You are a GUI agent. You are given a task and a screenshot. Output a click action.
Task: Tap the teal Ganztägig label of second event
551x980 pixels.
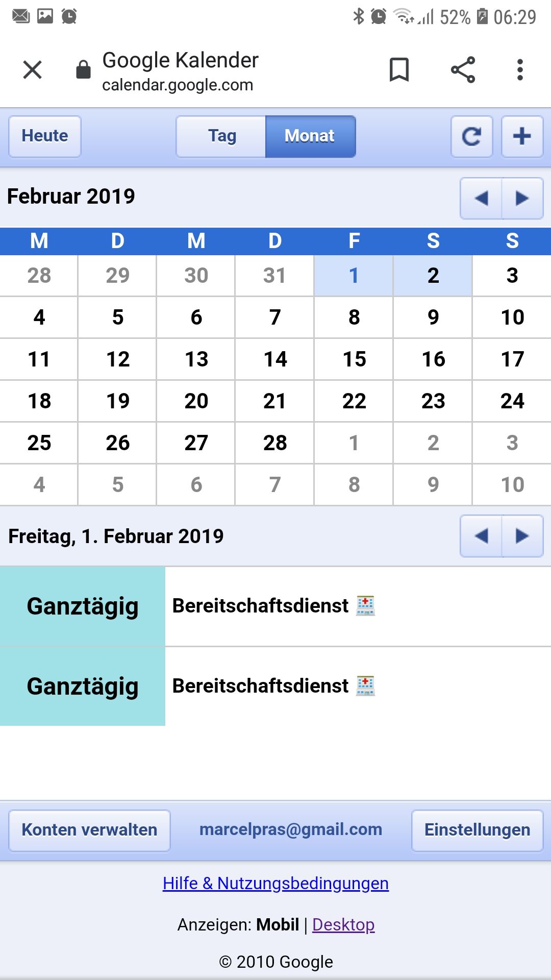click(83, 687)
